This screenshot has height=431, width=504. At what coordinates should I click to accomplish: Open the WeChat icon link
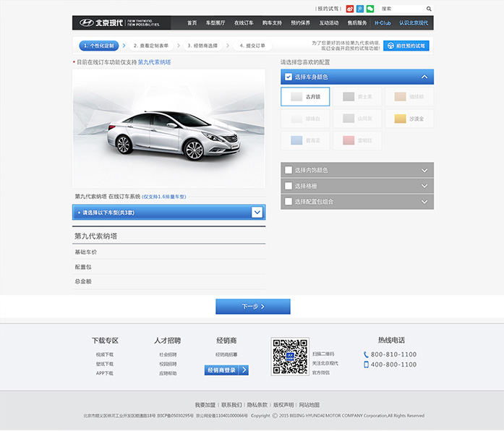pos(370,9)
